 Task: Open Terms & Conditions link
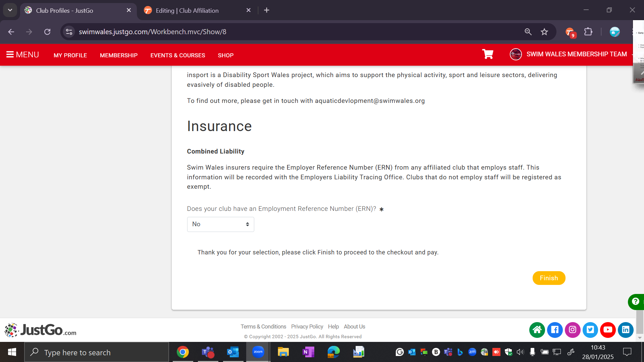click(263, 326)
